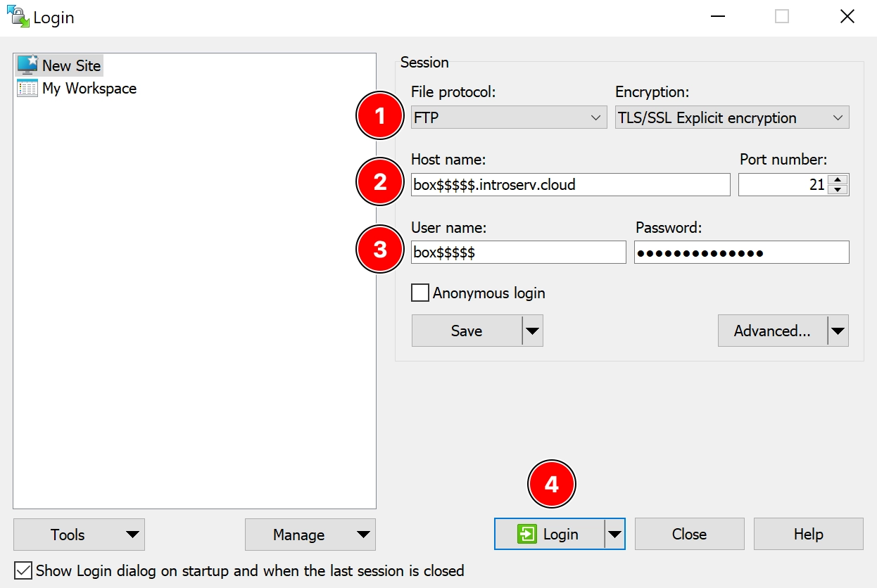Select the New Site entry
877x588 pixels.
coord(71,65)
